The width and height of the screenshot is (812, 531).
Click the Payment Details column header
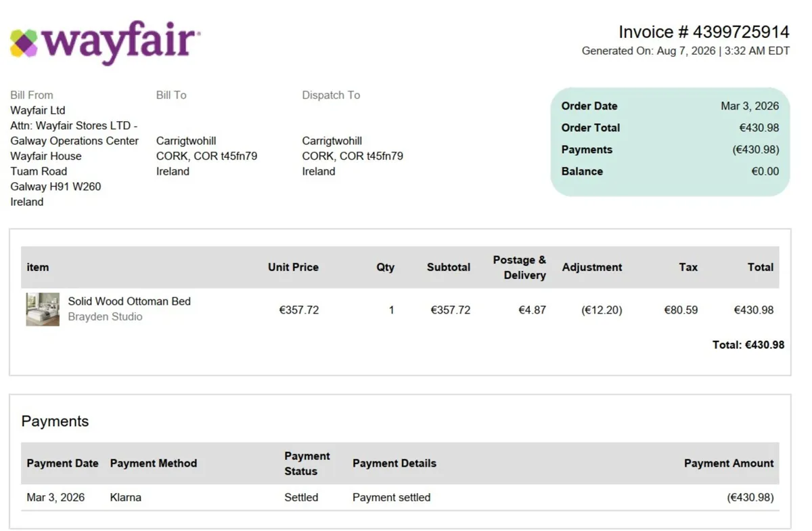[394, 463]
